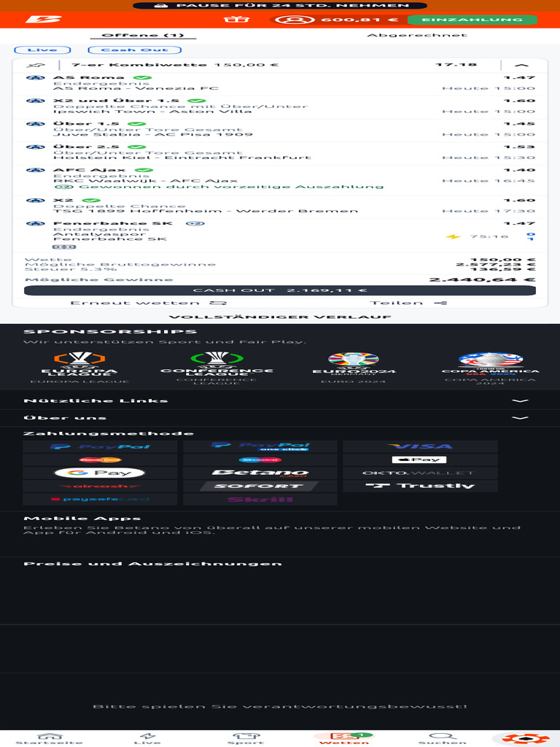Open Suchen in bottom navigation
This screenshot has width=560, height=747.
coord(443,738)
